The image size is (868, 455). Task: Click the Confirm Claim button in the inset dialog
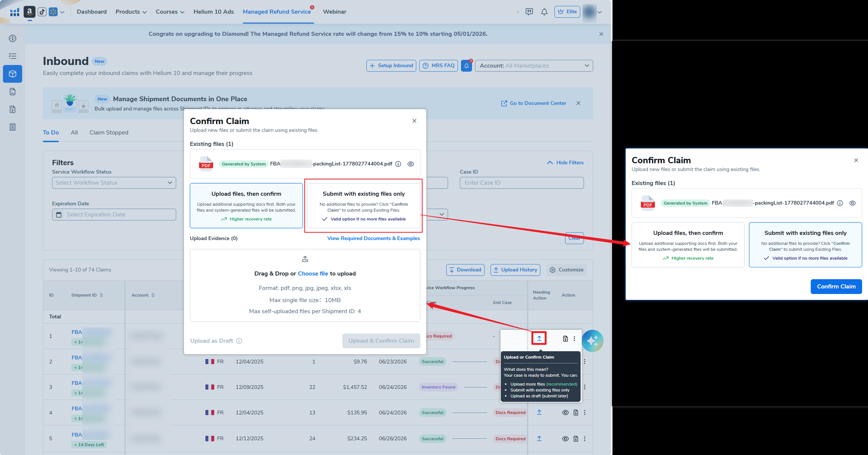pos(836,287)
